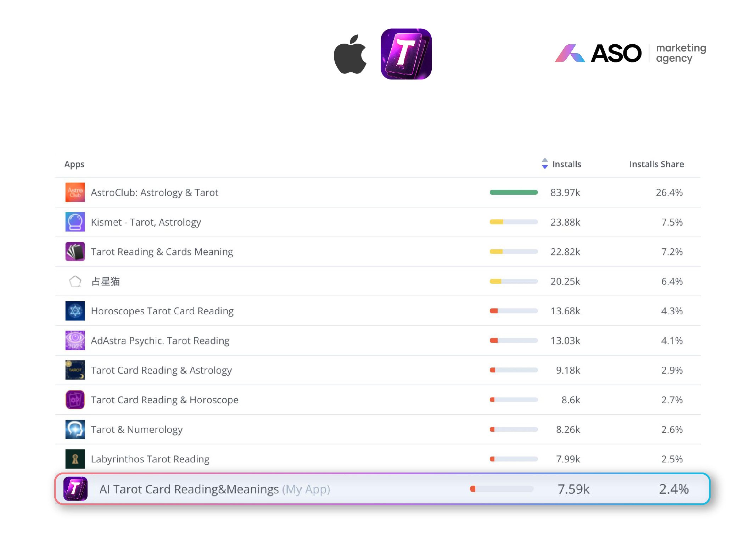The height and width of the screenshot is (536, 756).
Task: Click the 22.82k installs value
Action: click(565, 252)
